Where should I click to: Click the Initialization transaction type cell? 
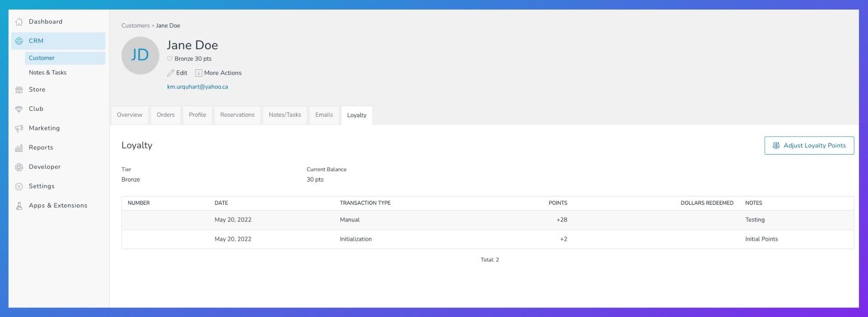tap(356, 239)
